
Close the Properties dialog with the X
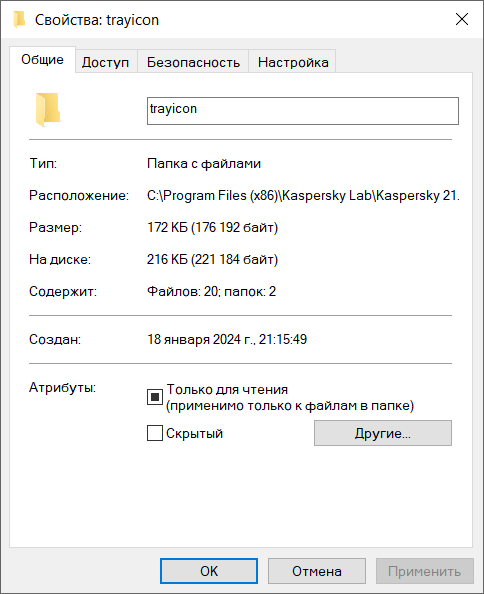tap(462, 19)
